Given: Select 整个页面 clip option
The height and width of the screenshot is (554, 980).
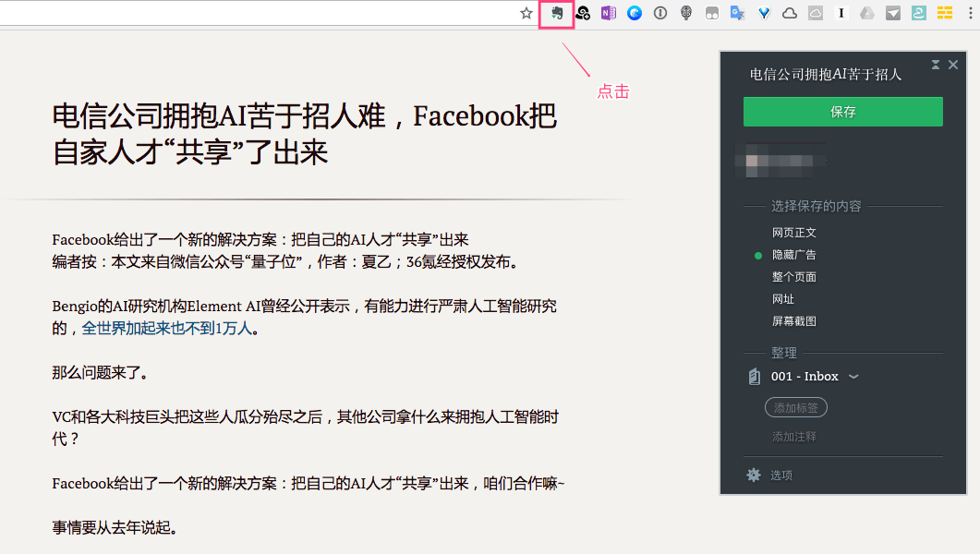Looking at the screenshot, I should pyautogui.click(x=793, y=277).
